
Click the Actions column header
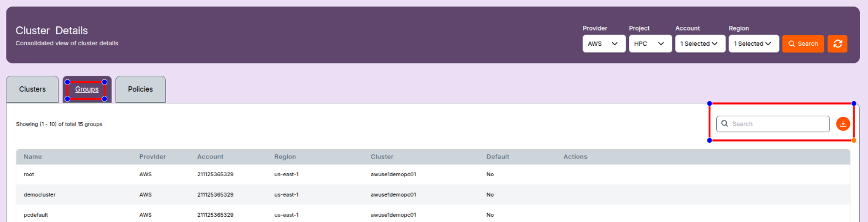[x=576, y=157]
